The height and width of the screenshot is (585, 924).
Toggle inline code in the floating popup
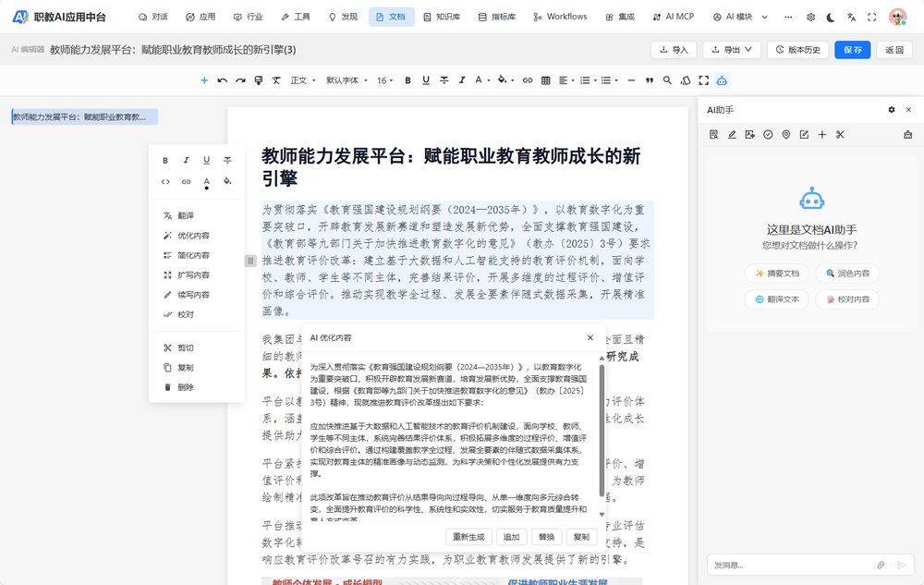165,181
